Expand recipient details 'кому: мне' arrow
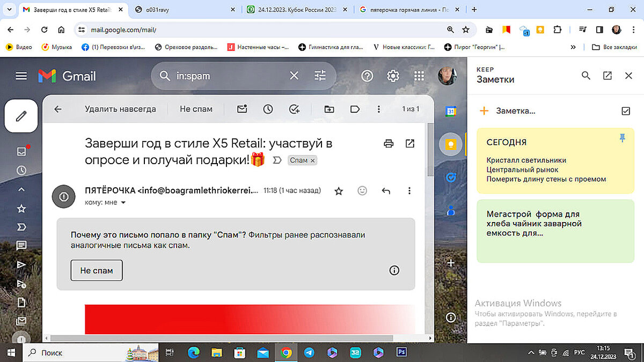The image size is (644, 362). pos(123,203)
